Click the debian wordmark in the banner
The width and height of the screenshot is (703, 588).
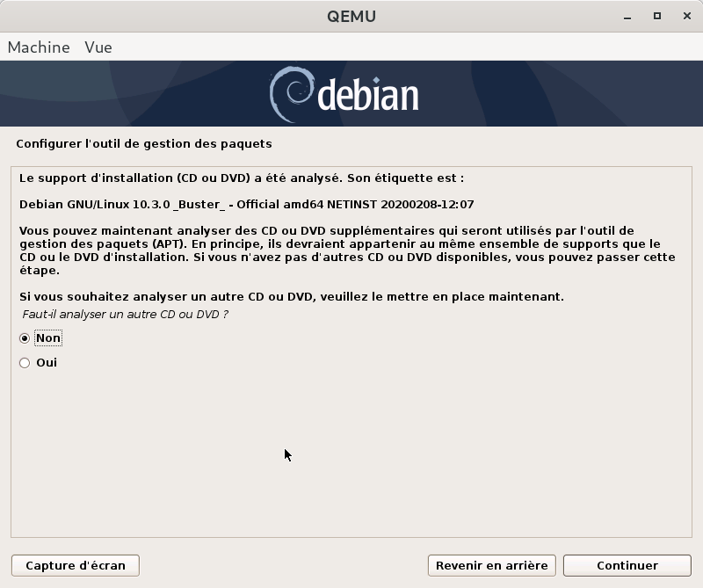[367, 95]
